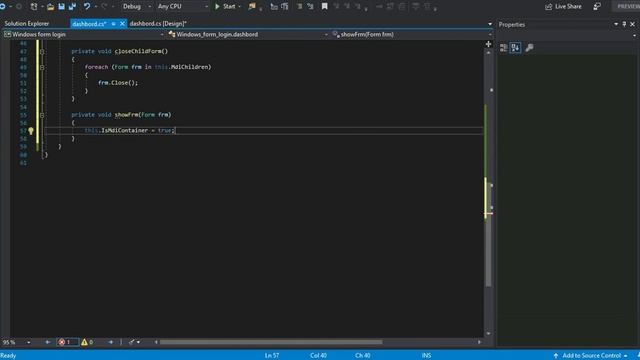This screenshot has width=640, height=360.
Task: Show Categorized view in Properties panel
Action: (504, 48)
